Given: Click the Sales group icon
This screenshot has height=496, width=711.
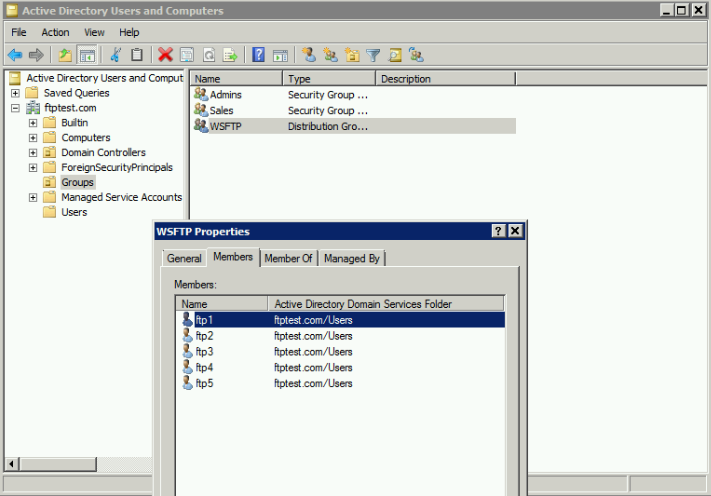Looking at the screenshot, I should pyautogui.click(x=201, y=110).
